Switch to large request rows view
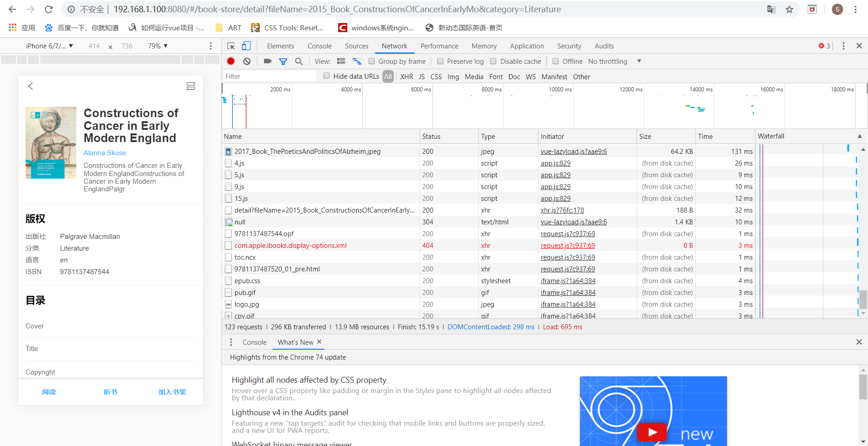Viewport: 868px width, 446px height. pos(341,61)
